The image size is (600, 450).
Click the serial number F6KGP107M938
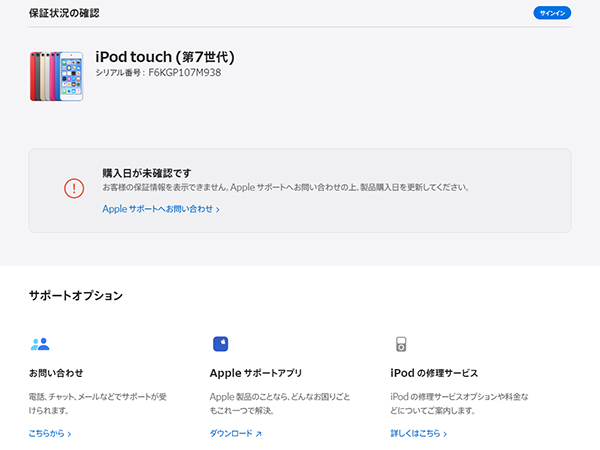[x=184, y=73]
